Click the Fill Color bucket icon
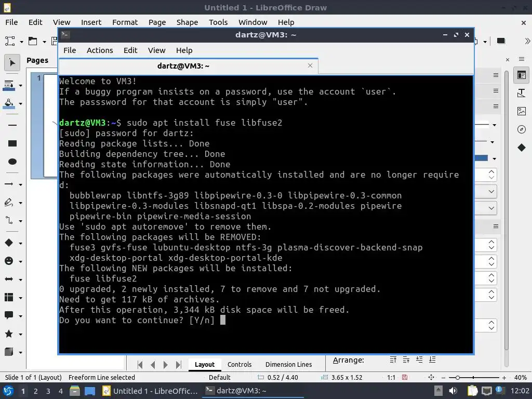The height and width of the screenshot is (399, 532). (x=9, y=103)
